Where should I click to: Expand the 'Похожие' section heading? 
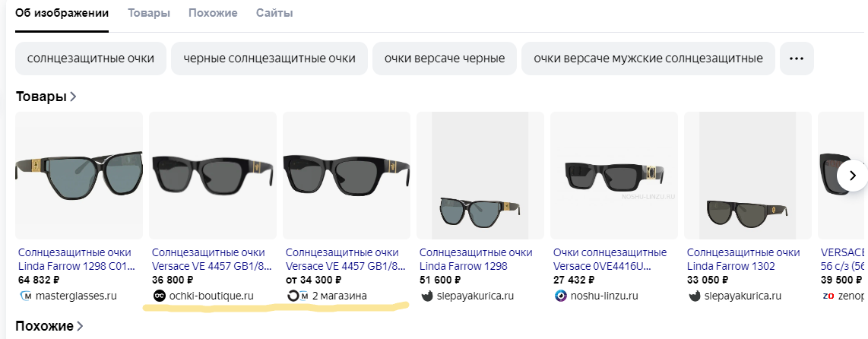pyautogui.click(x=49, y=326)
